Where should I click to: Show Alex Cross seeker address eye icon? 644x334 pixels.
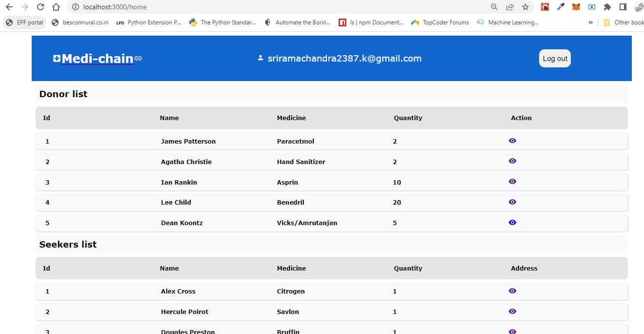click(x=512, y=291)
